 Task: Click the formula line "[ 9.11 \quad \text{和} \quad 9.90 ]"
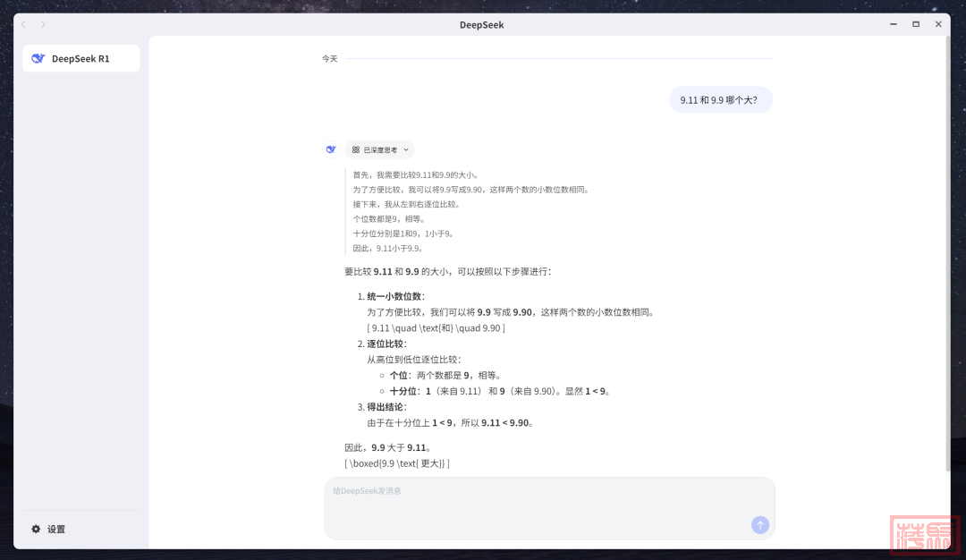pyautogui.click(x=436, y=328)
